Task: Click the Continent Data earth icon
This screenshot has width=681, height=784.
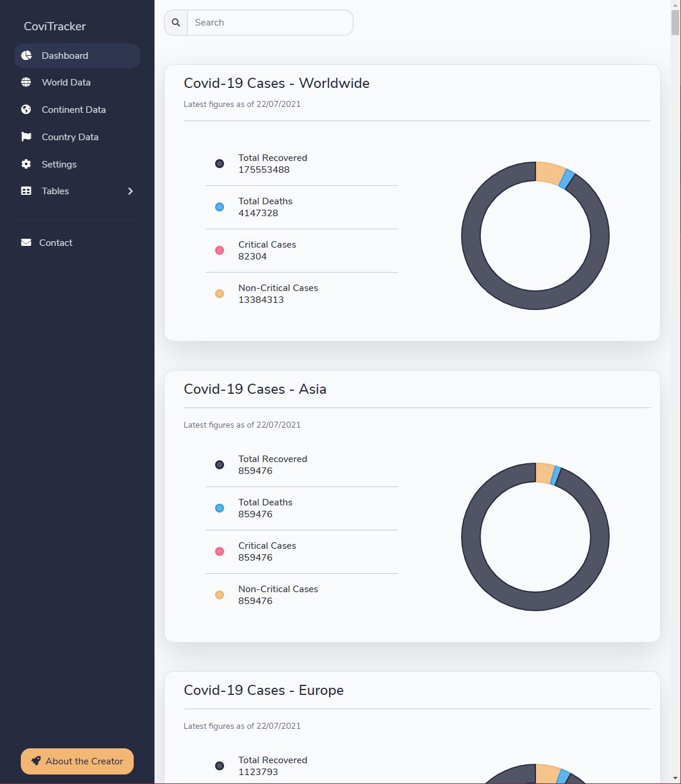Action: [x=26, y=109]
